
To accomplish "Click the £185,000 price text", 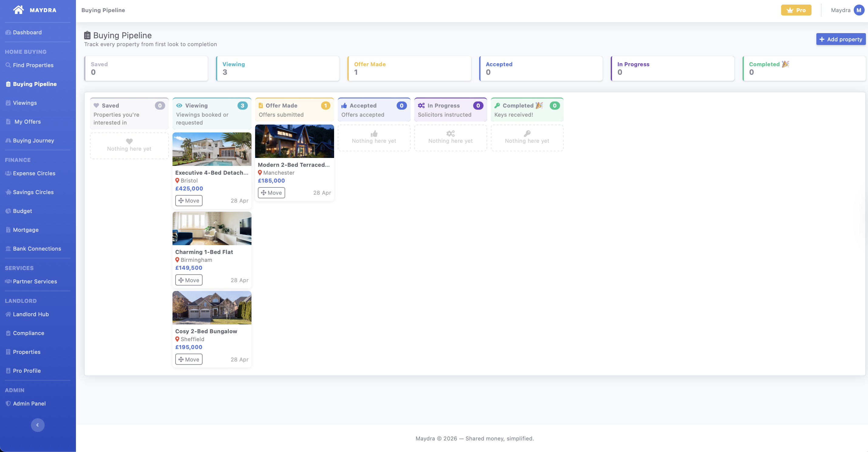I will point(271,181).
